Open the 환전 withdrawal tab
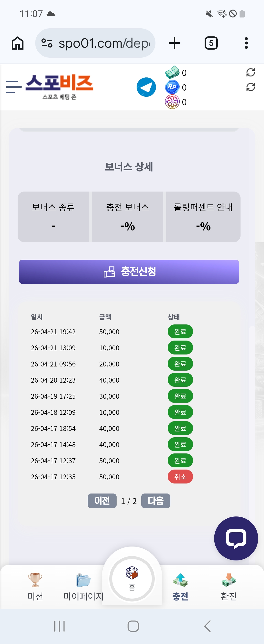This screenshot has width=264, height=644. 229,586
